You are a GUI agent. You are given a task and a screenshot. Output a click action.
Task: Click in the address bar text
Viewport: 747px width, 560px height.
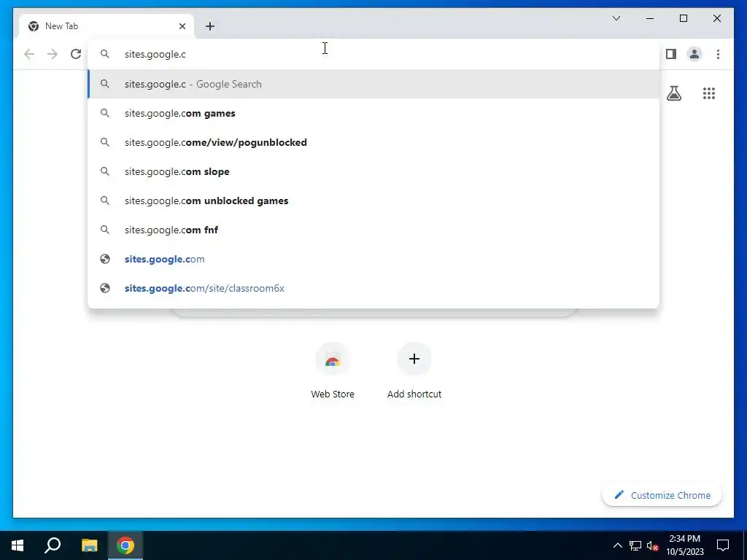pos(155,54)
